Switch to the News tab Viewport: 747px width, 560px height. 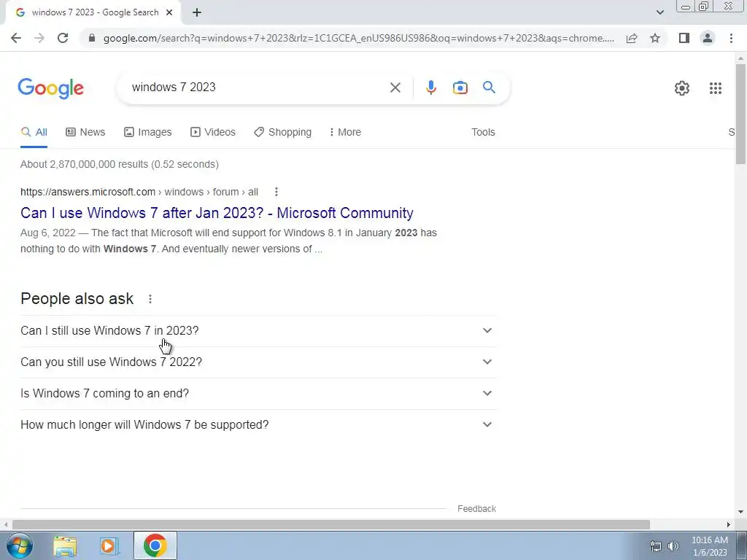tap(85, 133)
